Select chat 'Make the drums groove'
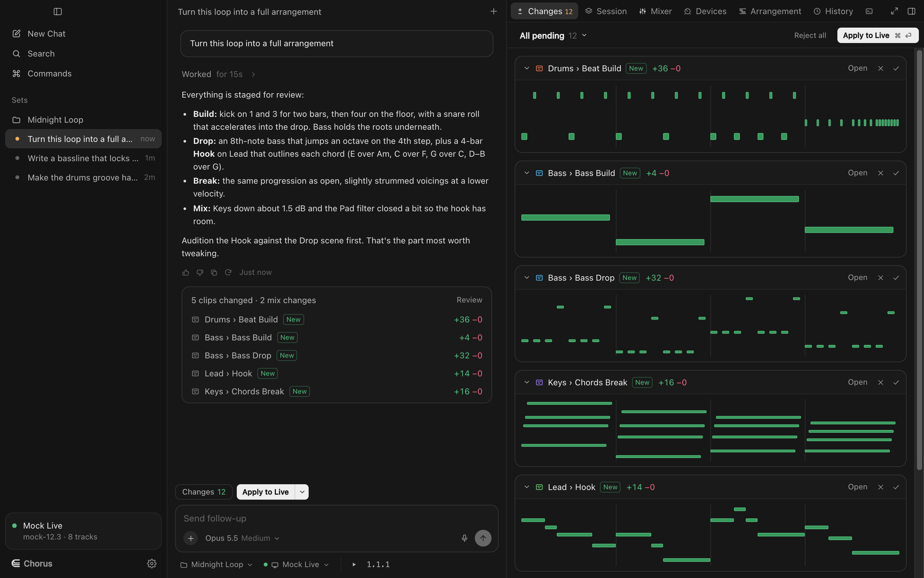 (x=83, y=177)
